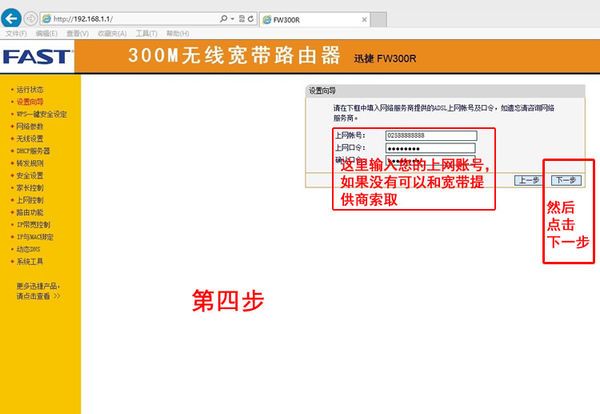Click the 设置向导 panel title
Image resolution: width=600 pixels, height=414 pixels.
pyautogui.click(x=322, y=91)
